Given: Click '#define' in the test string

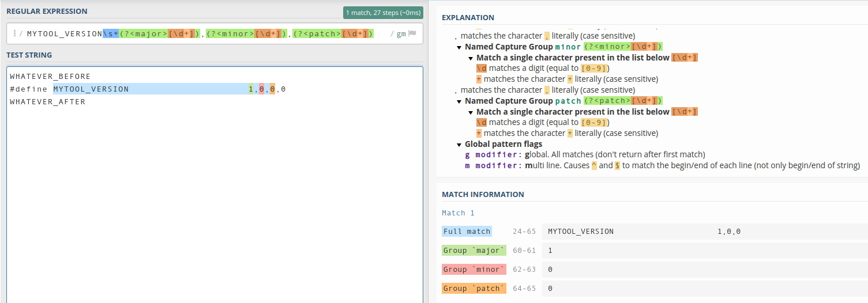Looking at the screenshot, I should [28, 89].
